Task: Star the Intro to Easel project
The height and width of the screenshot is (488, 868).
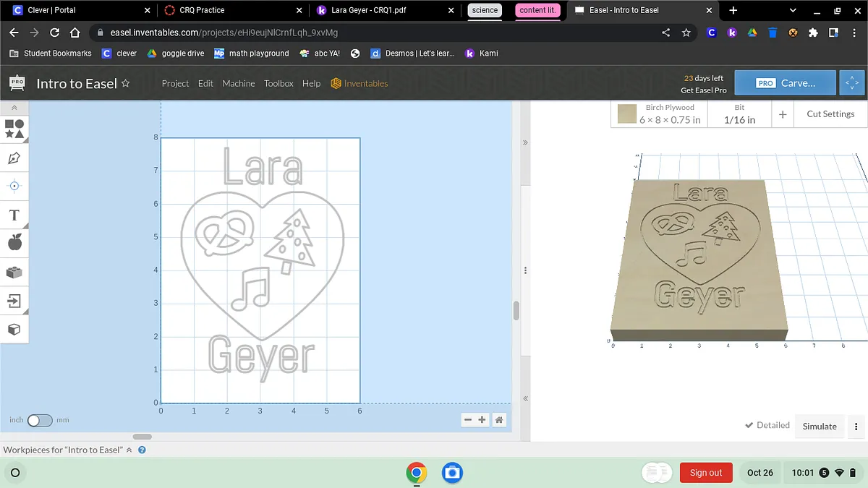Action: point(126,83)
